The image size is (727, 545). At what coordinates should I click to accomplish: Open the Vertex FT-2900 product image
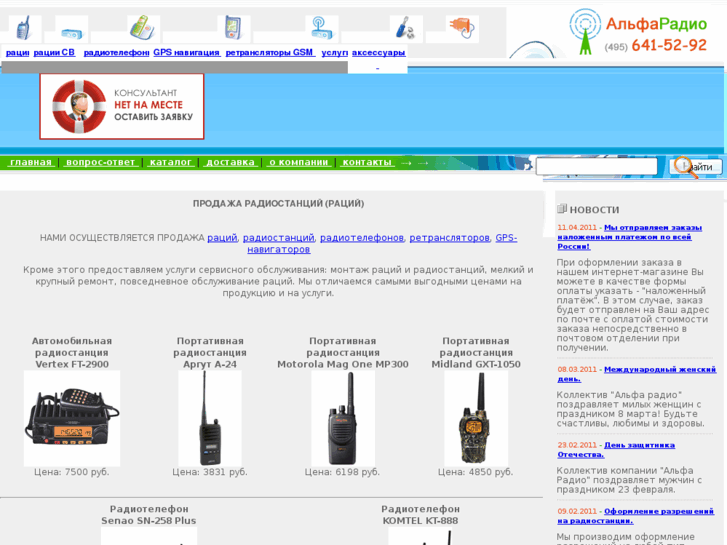72,418
